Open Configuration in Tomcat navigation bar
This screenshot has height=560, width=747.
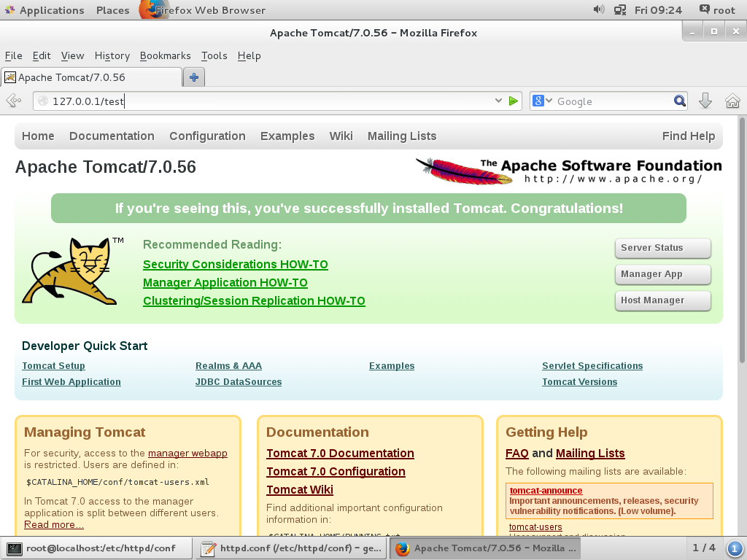point(208,136)
